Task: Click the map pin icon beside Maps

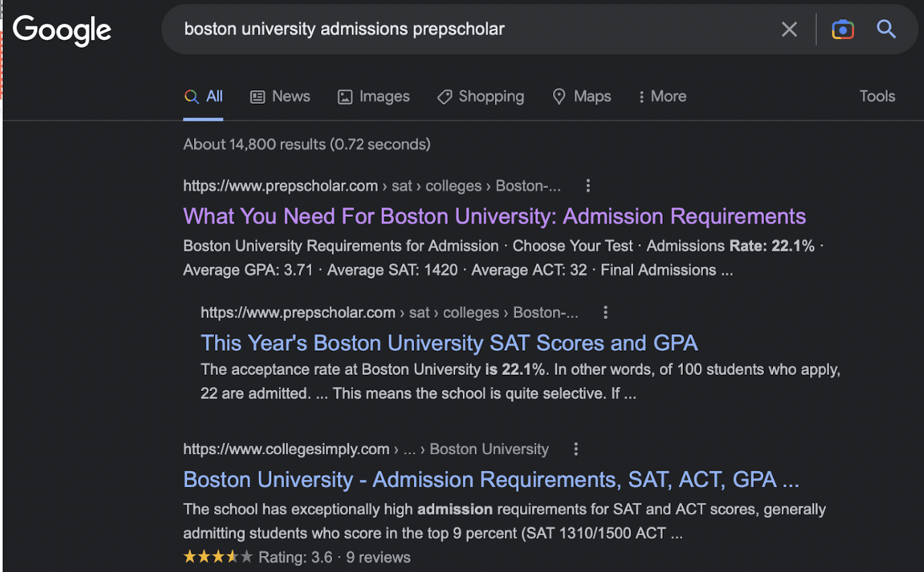Action: [x=559, y=96]
